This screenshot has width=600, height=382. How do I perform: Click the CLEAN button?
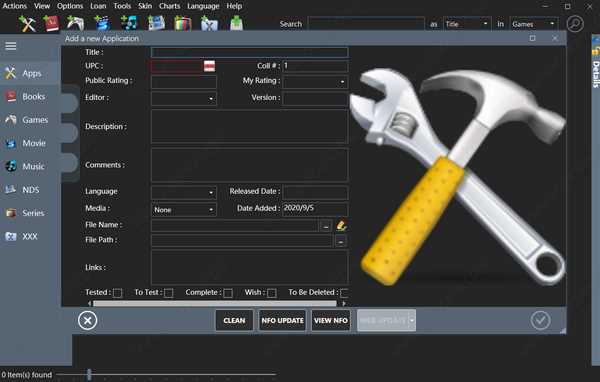tap(234, 320)
